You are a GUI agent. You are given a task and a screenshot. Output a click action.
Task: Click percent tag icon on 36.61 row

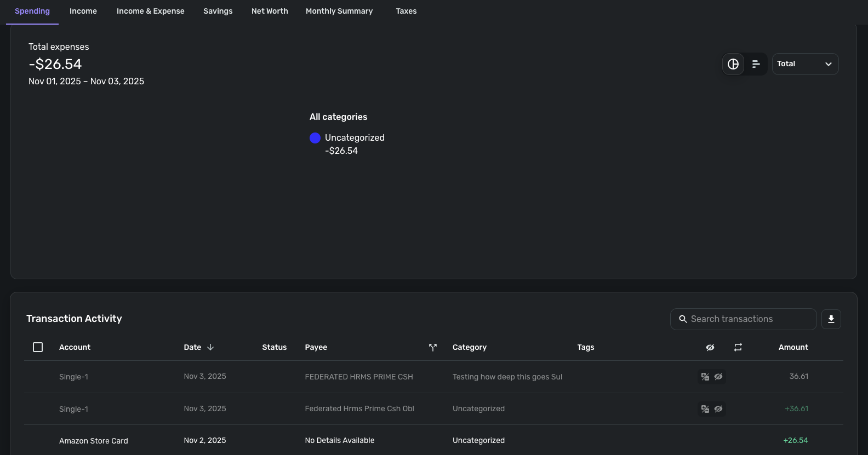(x=705, y=377)
